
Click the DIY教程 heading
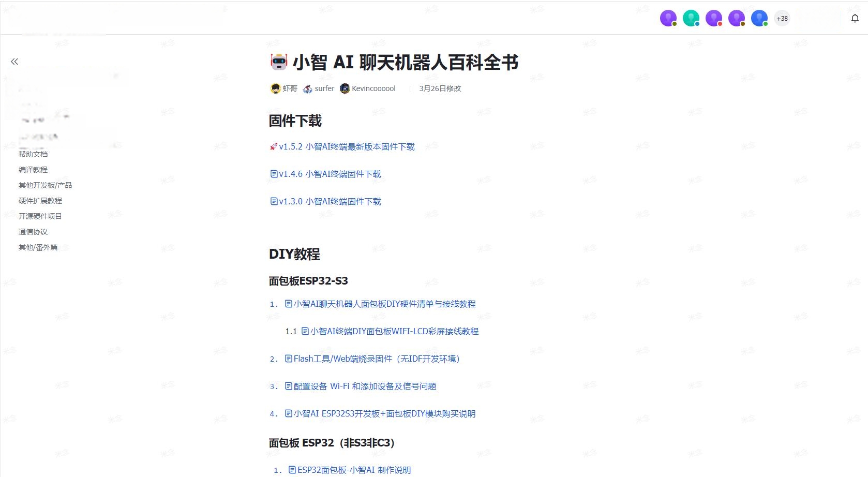(x=295, y=254)
